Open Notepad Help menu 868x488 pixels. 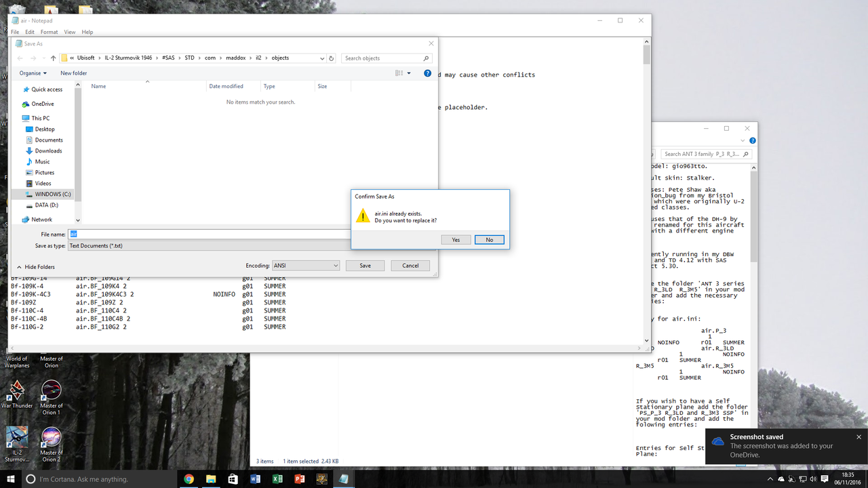click(87, 32)
